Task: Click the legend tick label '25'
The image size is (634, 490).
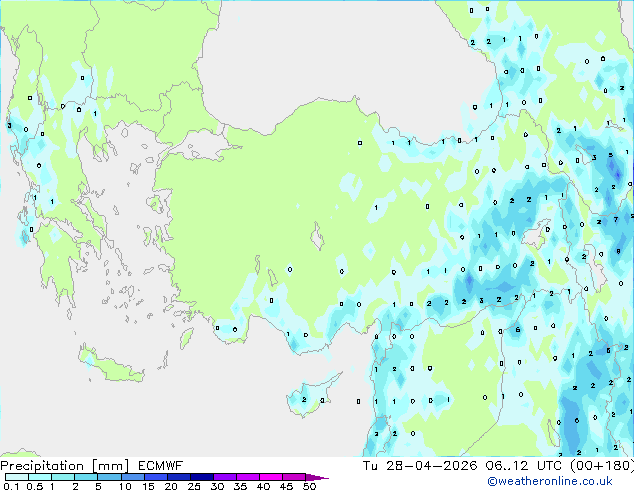Action: tap(194, 486)
